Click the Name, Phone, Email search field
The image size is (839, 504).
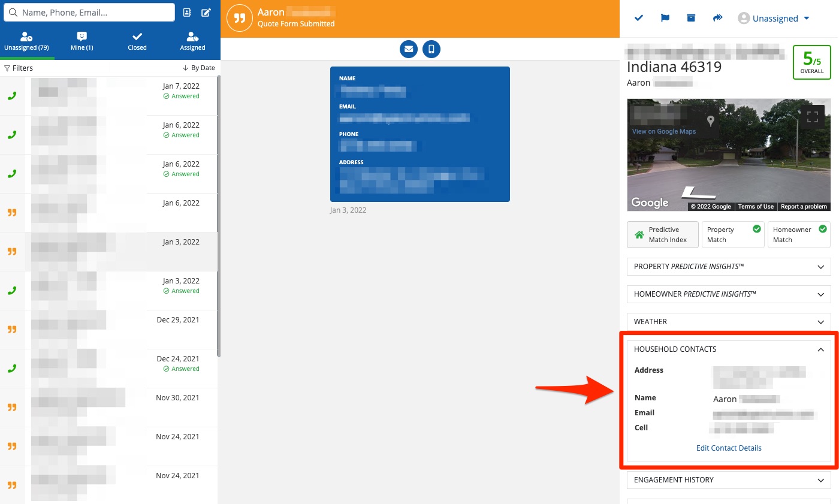click(x=96, y=13)
